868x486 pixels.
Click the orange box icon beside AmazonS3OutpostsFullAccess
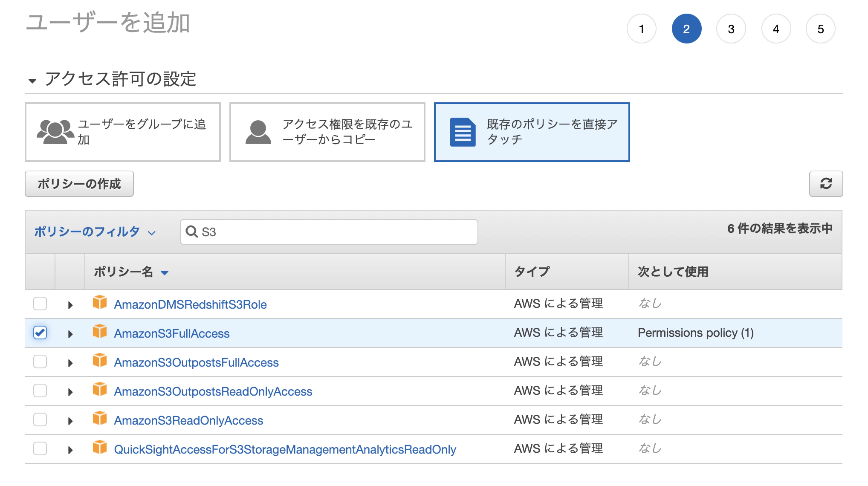[x=100, y=360]
